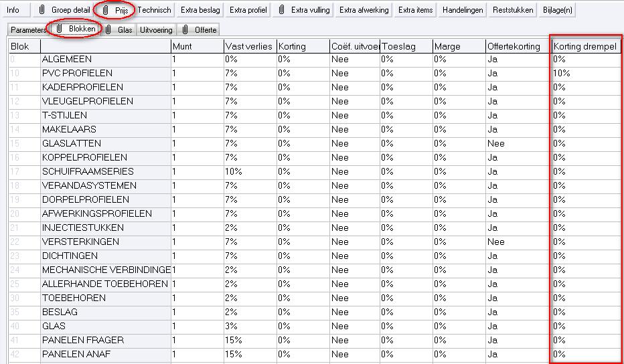
Task: Click the Toeslag column header
Action: (x=406, y=47)
